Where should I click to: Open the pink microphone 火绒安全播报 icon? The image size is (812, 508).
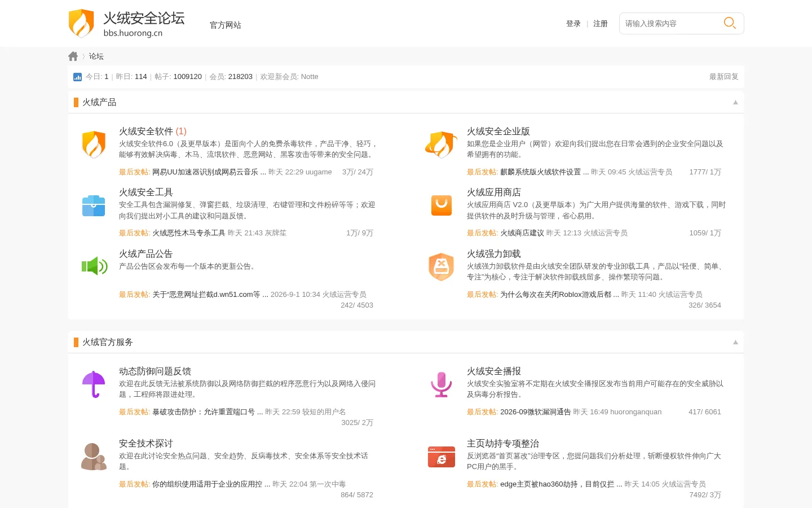click(x=442, y=384)
